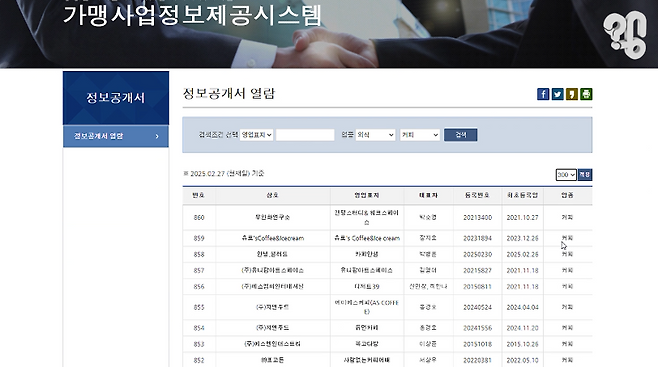Click row number 857 cell
The width and height of the screenshot is (658, 367).
(199, 271)
